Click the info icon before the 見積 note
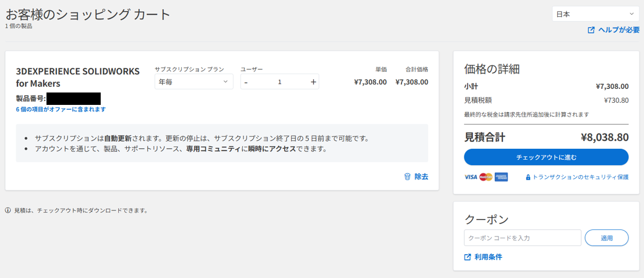The height and width of the screenshot is (278, 644). [8, 210]
